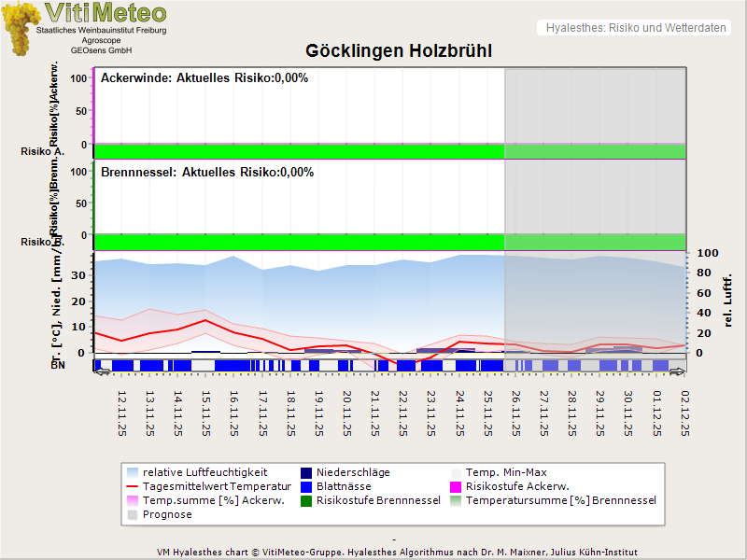747x560 pixels.
Task: Click the VitiMeteo grape logo
Action: 21,28
